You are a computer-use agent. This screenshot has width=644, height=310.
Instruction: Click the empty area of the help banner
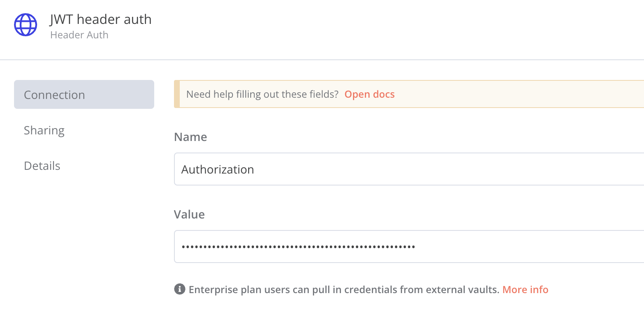[515, 94]
